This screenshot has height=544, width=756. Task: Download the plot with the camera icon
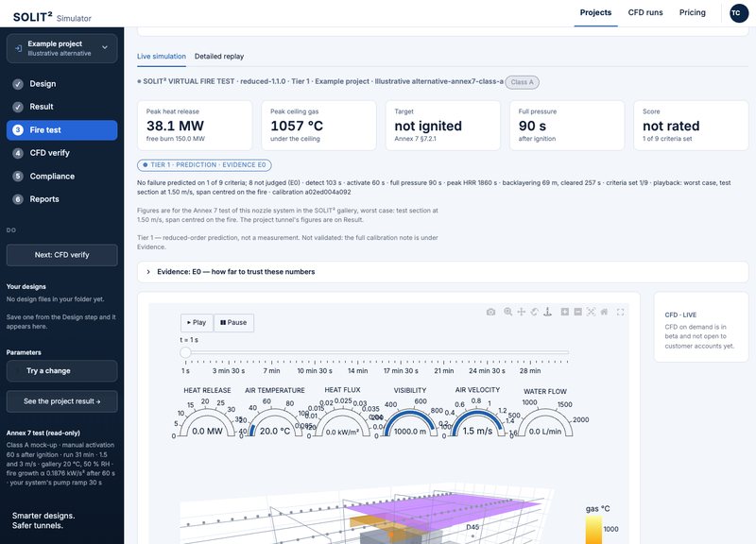pyautogui.click(x=490, y=312)
